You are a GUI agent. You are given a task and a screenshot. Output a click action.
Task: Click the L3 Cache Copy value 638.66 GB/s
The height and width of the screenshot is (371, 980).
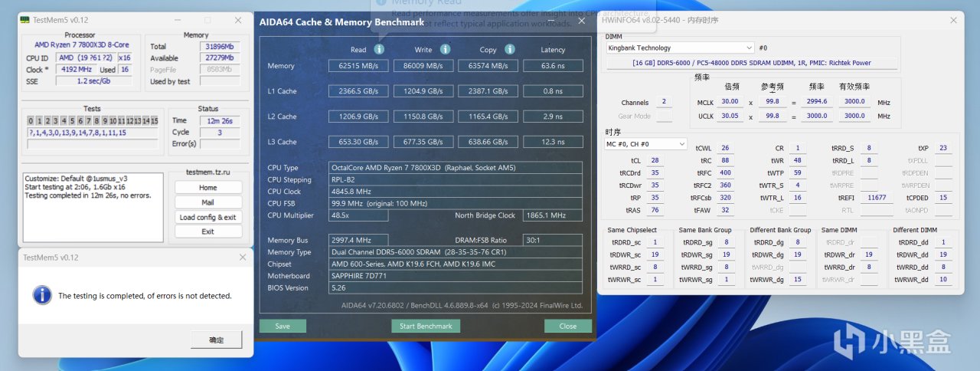coord(488,142)
